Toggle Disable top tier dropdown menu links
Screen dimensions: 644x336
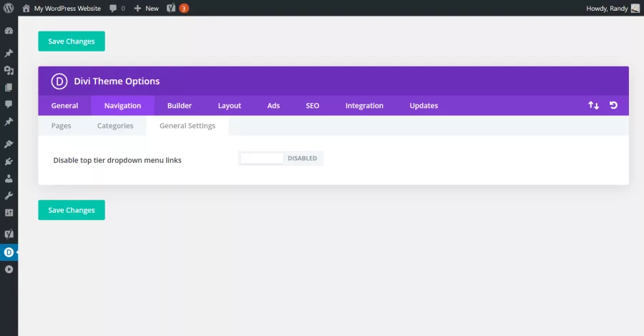click(281, 159)
